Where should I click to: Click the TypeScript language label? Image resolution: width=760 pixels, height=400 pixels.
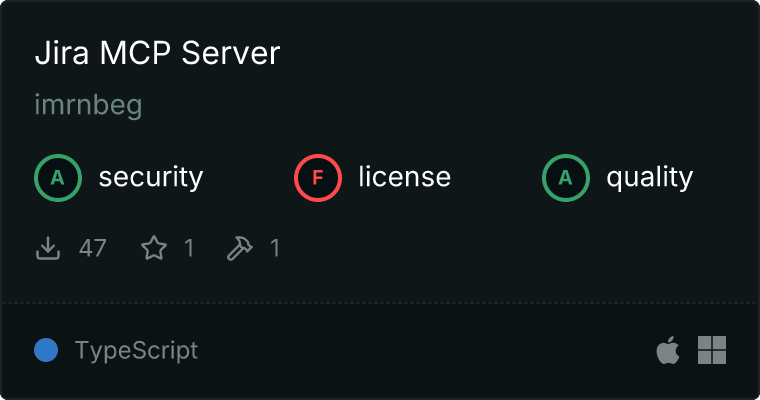coord(136,350)
